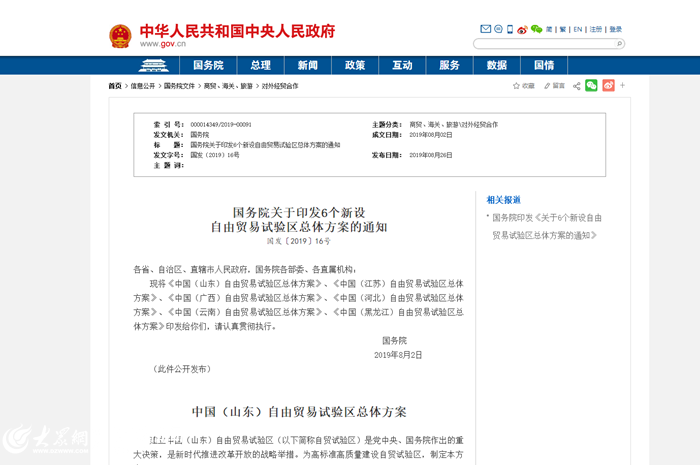Click the round client icon beside the envelope
This screenshot has width=700, height=465.
(x=498, y=29)
